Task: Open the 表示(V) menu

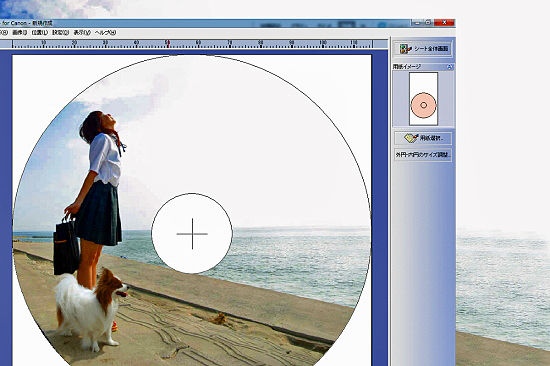Action: (x=82, y=32)
